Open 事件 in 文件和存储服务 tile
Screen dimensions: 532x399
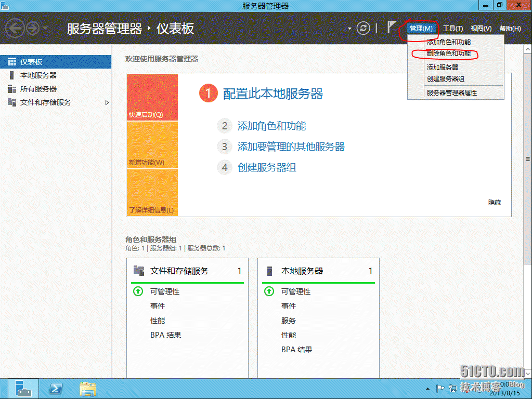(x=158, y=306)
